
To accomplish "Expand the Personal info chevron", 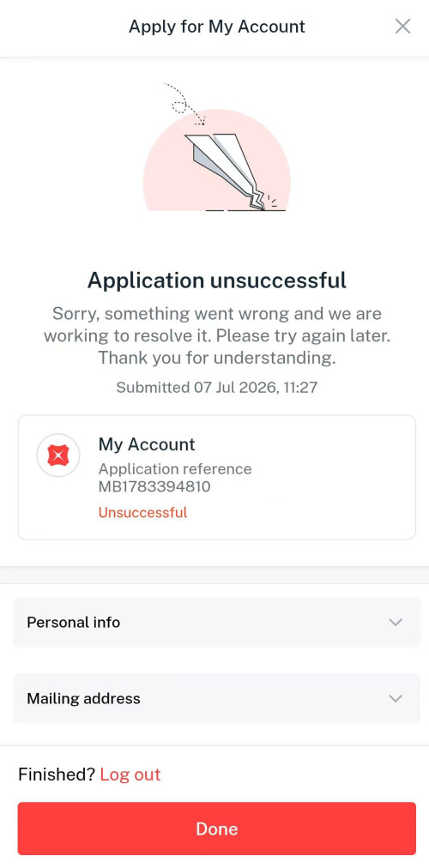I will point(396,622).
